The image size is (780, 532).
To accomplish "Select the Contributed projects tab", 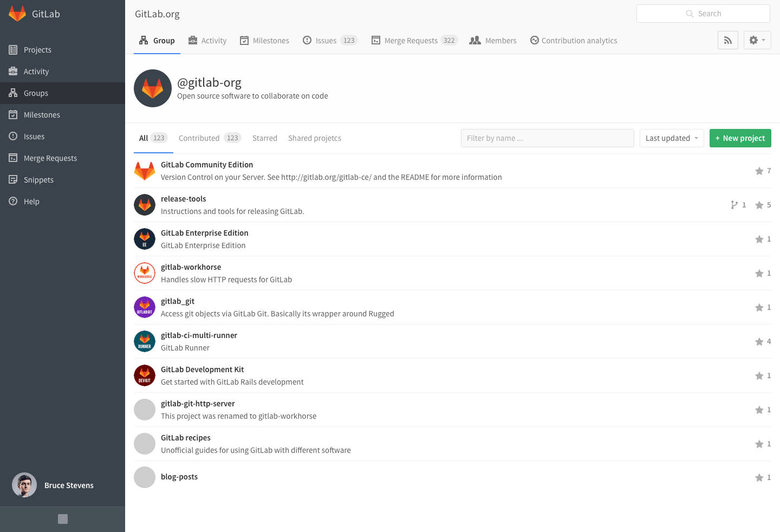I will [x=210, y=138].
